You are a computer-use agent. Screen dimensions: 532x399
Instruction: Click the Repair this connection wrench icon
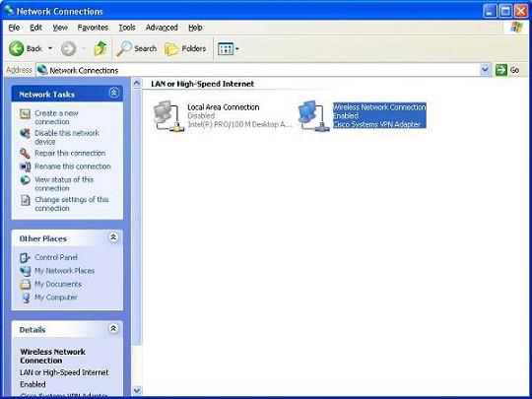coord(25,154)
